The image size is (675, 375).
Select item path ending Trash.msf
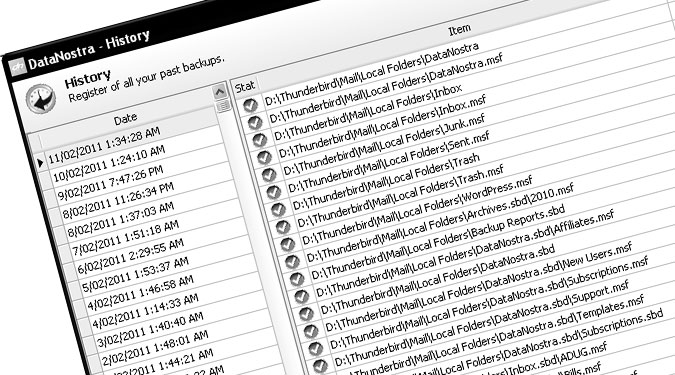click(400, 196)
